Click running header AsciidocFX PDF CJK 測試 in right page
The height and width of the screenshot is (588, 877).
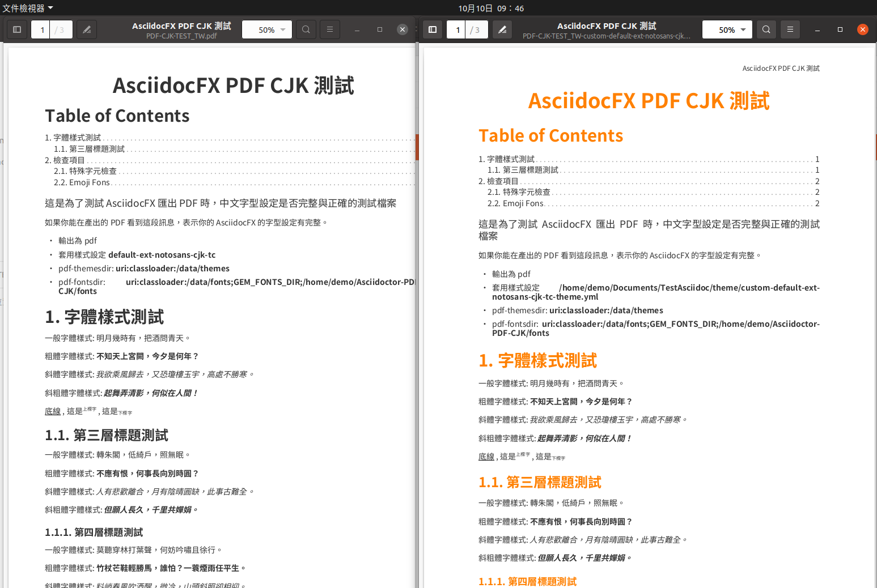(x=781, y=69)
